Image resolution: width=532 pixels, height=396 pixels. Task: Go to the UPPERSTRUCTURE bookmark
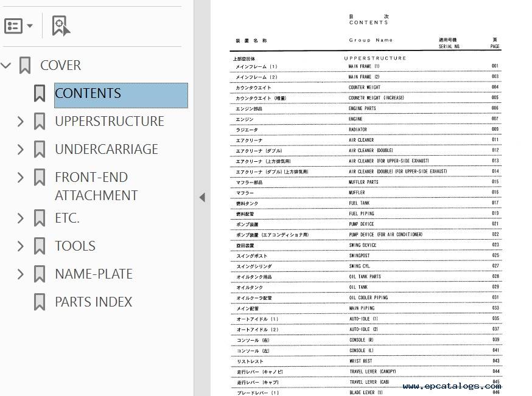click(109, 122)
